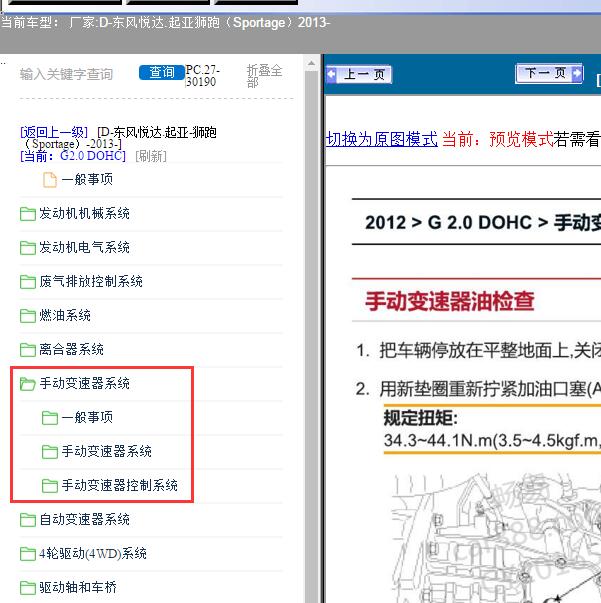Open the nested 手动变速器系统 subfolder
The image size is (601, 603).
[x=107, y=451]
